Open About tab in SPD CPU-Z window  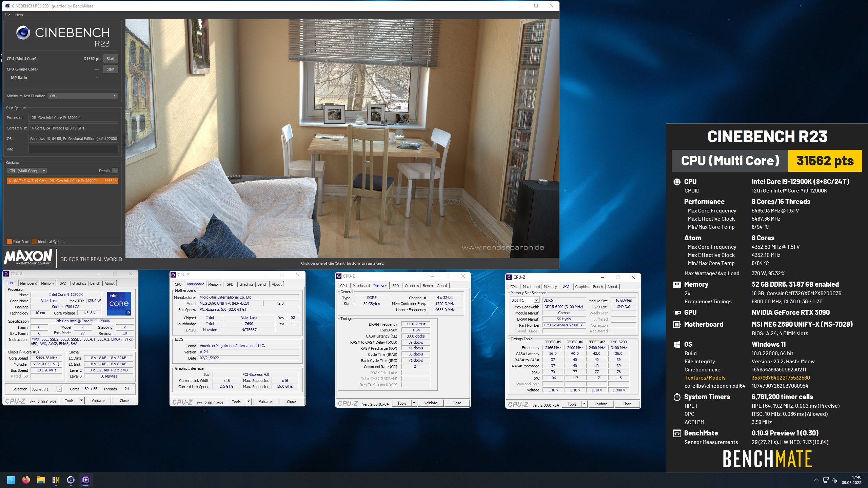pos(612,287)
